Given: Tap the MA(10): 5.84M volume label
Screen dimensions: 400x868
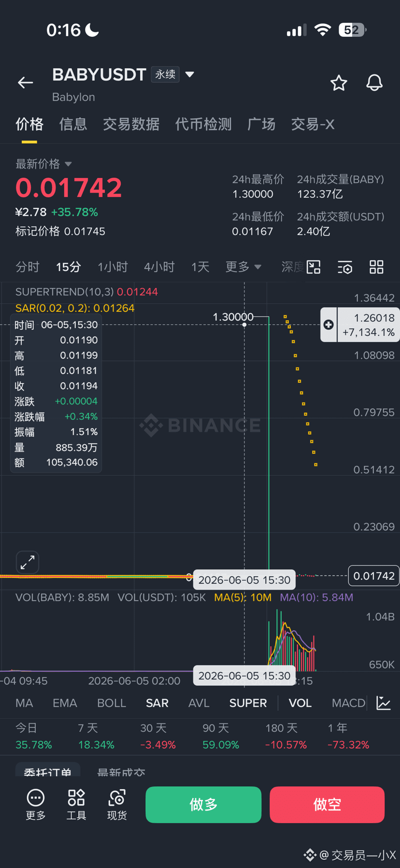Looking at the screenshot, I should [316, 597].
